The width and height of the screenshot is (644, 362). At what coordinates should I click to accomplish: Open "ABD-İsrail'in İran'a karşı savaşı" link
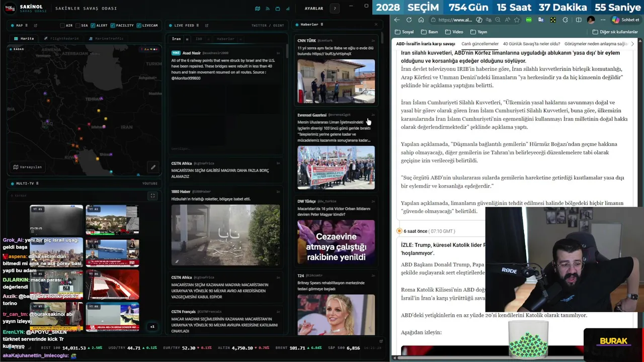(426, 44)
